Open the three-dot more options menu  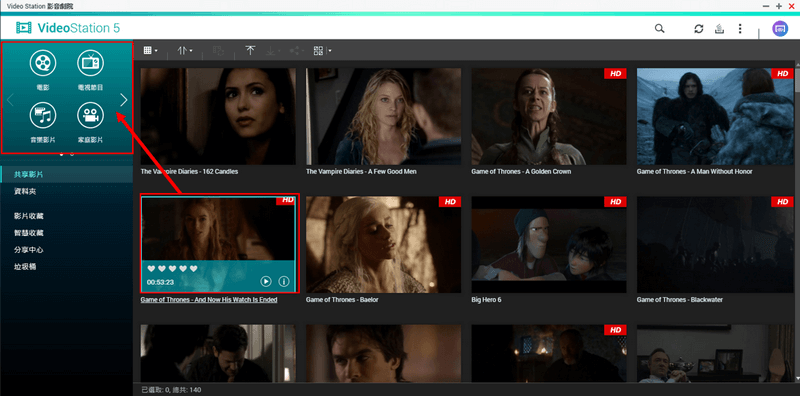[740, 29]
